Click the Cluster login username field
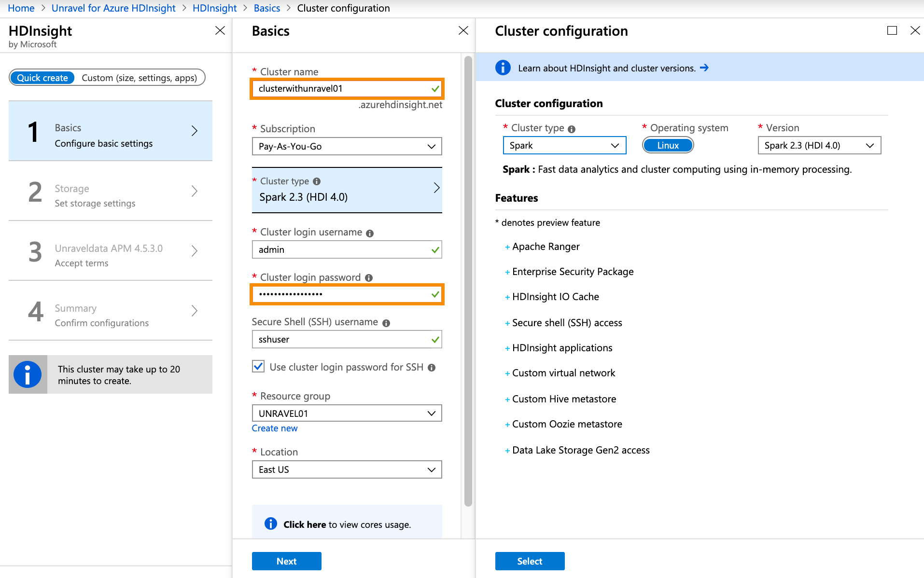 point(347,249)
